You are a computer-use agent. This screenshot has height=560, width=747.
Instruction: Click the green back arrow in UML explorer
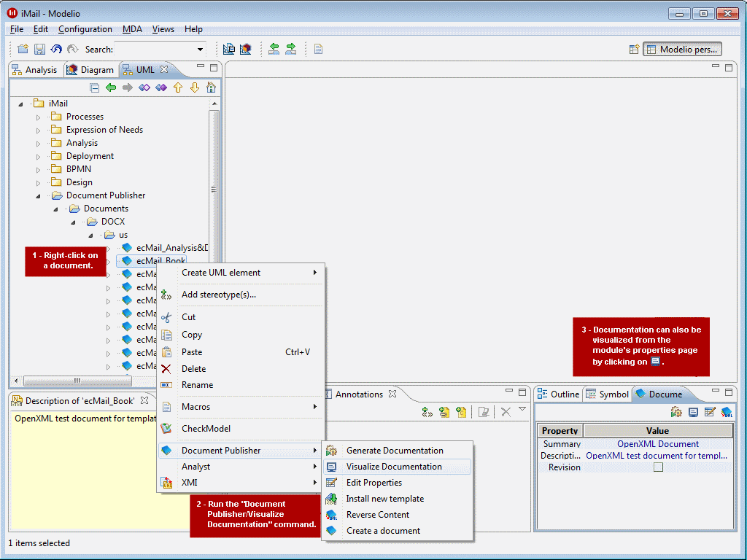110,87
